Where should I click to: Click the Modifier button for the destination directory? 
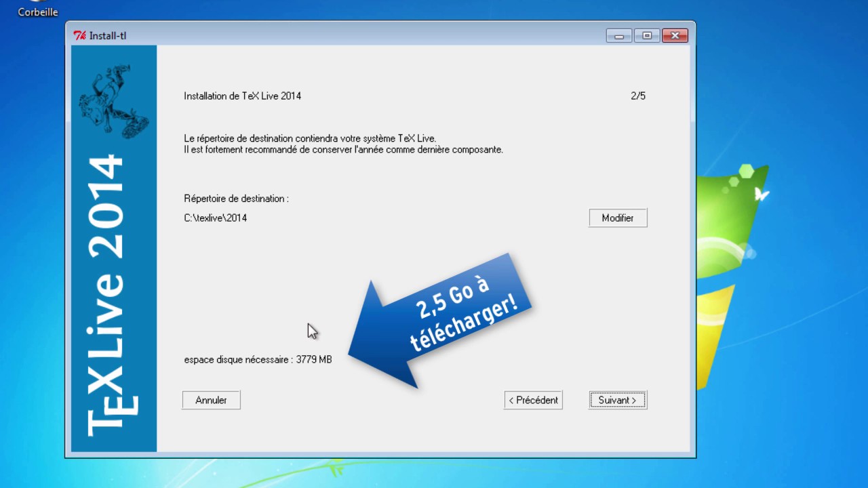pyautogui.click(x=618, y=218)
